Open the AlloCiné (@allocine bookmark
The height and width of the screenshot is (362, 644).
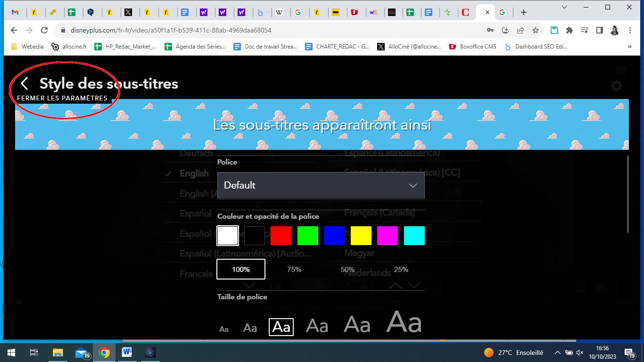coord(409,47)
